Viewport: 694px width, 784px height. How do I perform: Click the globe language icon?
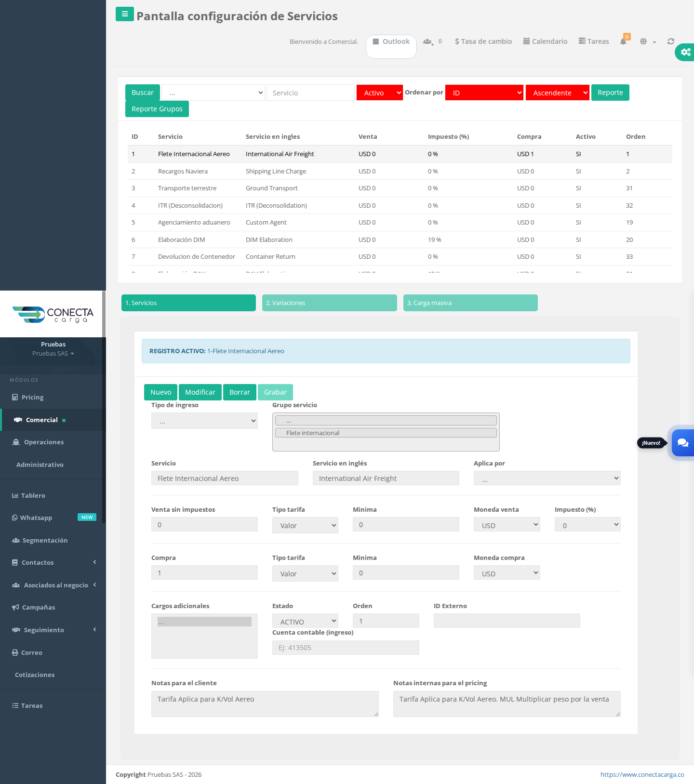coord(643,41)
